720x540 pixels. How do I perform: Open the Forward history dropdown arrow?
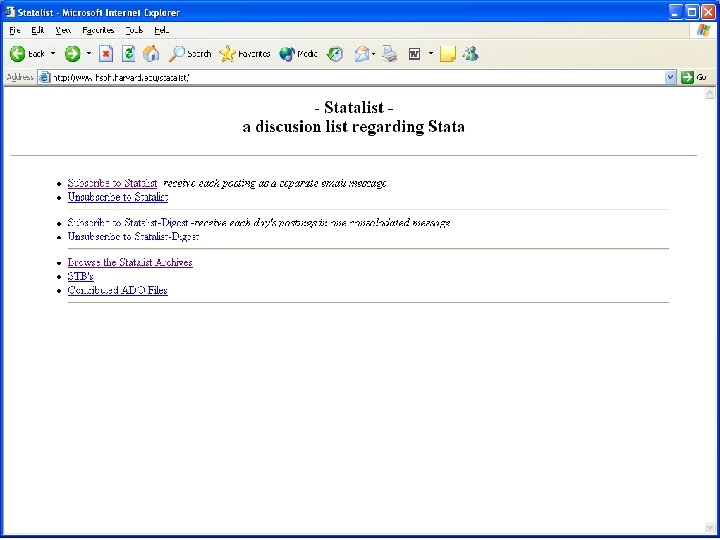[x=89, y=54]
